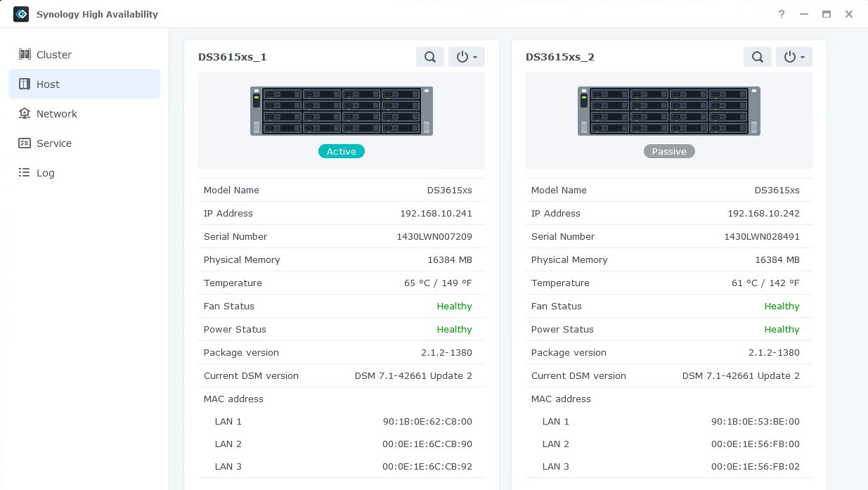Click the Service sidebar icon

[25, 143]
